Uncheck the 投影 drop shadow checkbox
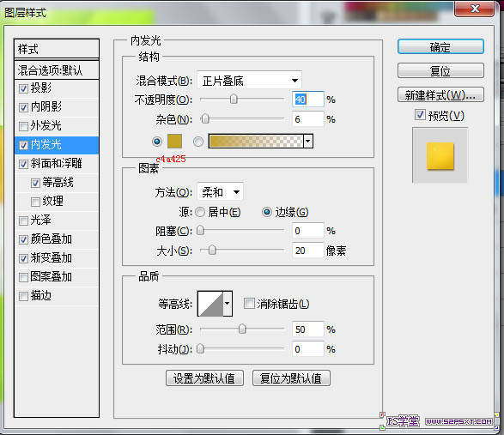504x435 pixels. [23, 88]
